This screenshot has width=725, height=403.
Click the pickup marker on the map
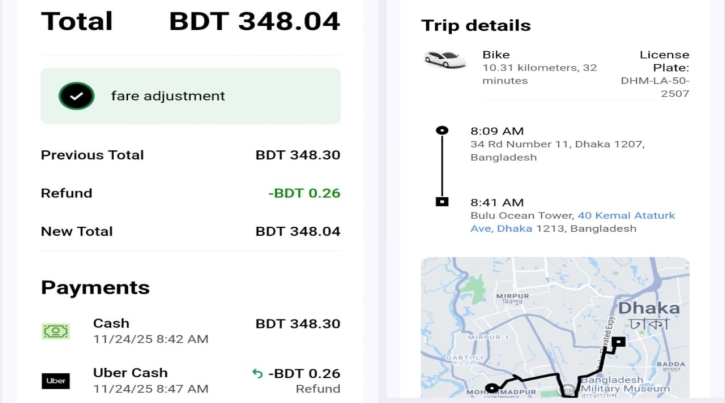point(491,388)
